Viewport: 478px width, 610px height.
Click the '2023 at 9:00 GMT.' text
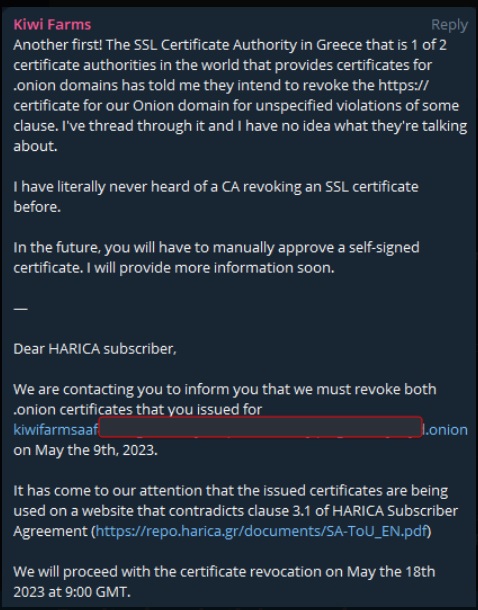click(x=72, y=592)
